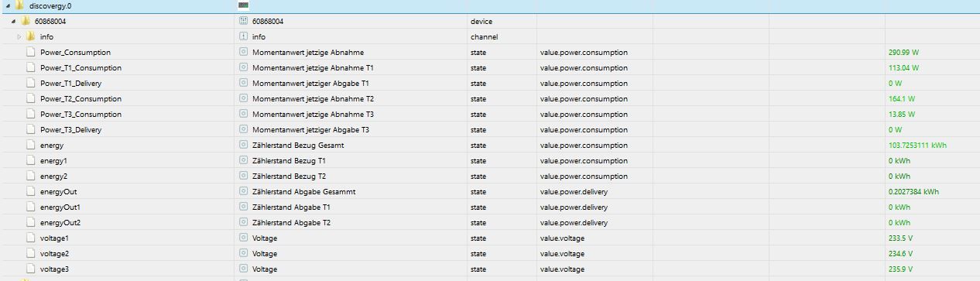This screenshot has width=980, height=281.
Task: Select the Power_Consumption tree row
Action: [x=490, y=52]
